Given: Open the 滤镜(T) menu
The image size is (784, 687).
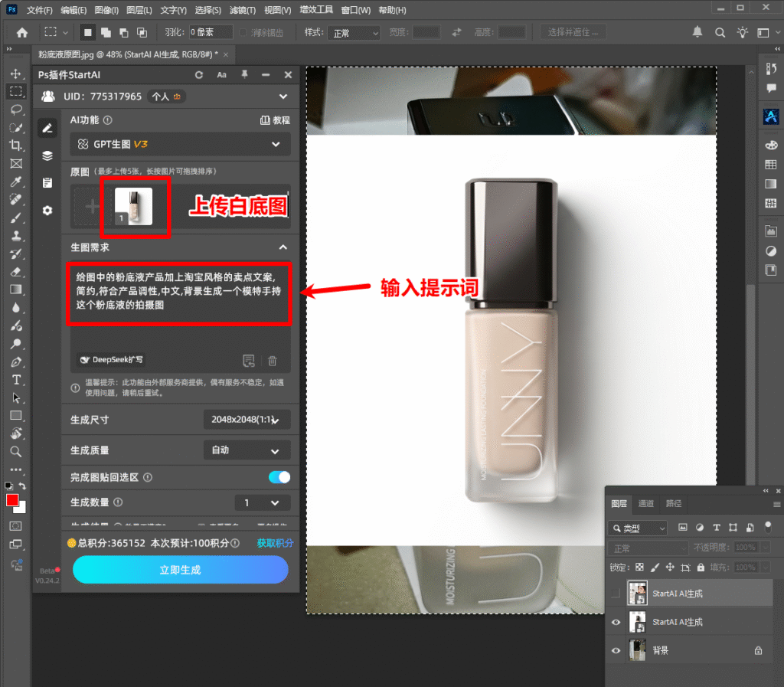Looking at the screenshot, I should 243,10.
